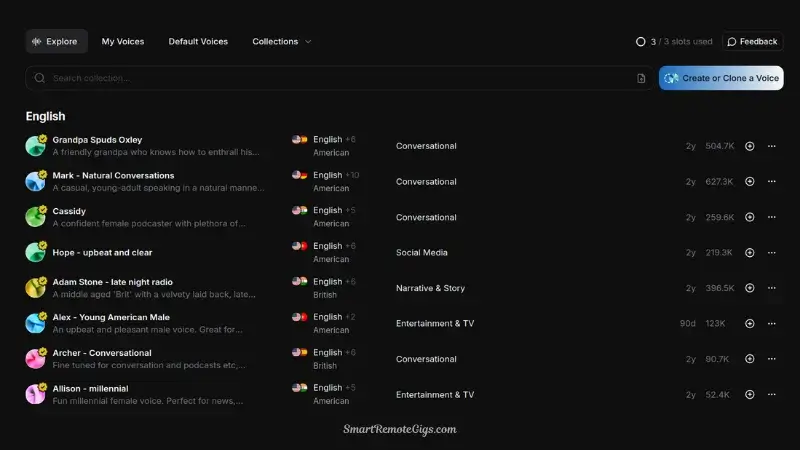Open more options for Archer - Conversational
Screen dimensions: 800x450
click(x=771, y=359)
